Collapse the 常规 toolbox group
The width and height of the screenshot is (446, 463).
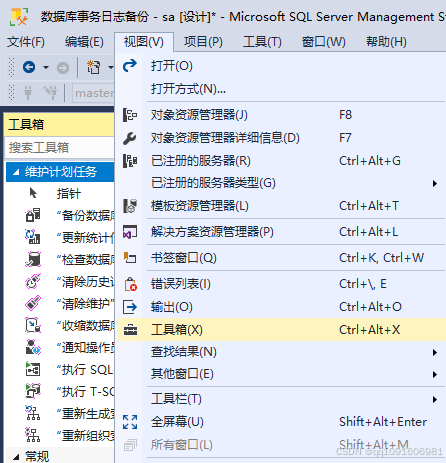(x=16, y=456)
